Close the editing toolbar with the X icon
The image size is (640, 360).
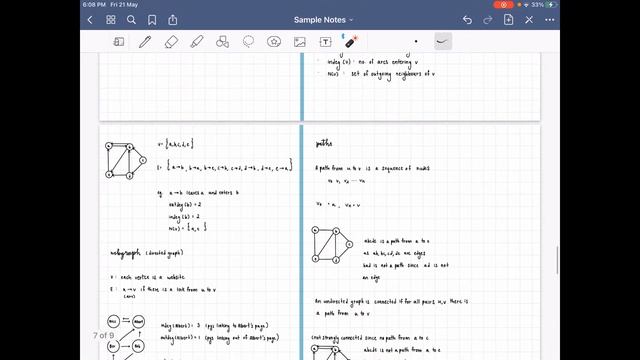tap(529, 20)
